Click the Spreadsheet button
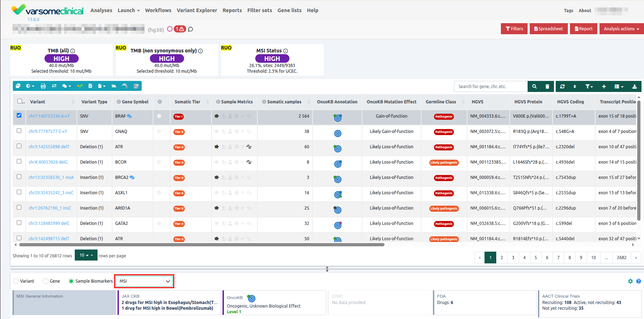 (x=548, y=29)
